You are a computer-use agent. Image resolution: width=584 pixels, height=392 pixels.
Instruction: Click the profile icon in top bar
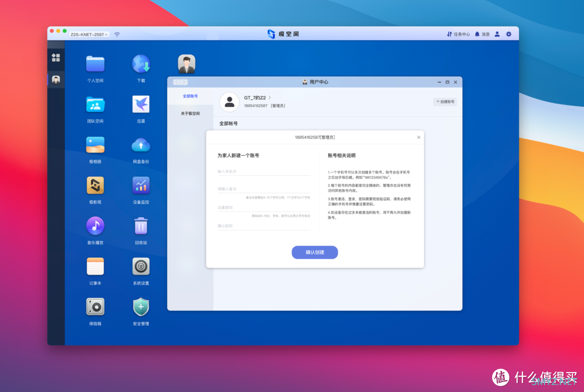[497, 34]
